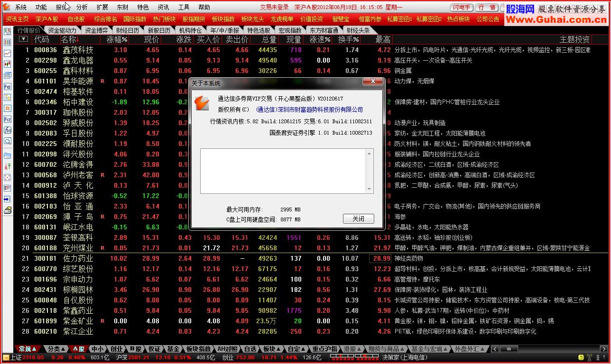Click the dialog text box's scroll up arrow
Screen dimensions: 611x364
(x=369, y=153)
